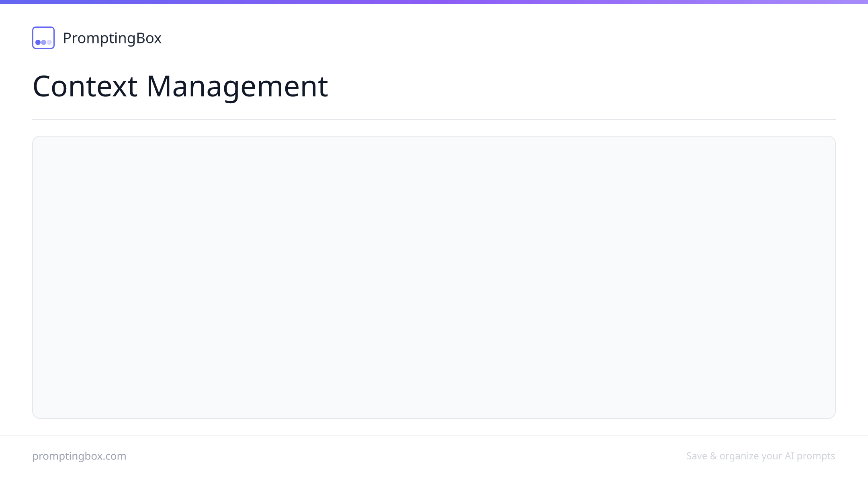The image size is (868, 482).
Task: Select the Context Management heading
Action: pos(180,86)
